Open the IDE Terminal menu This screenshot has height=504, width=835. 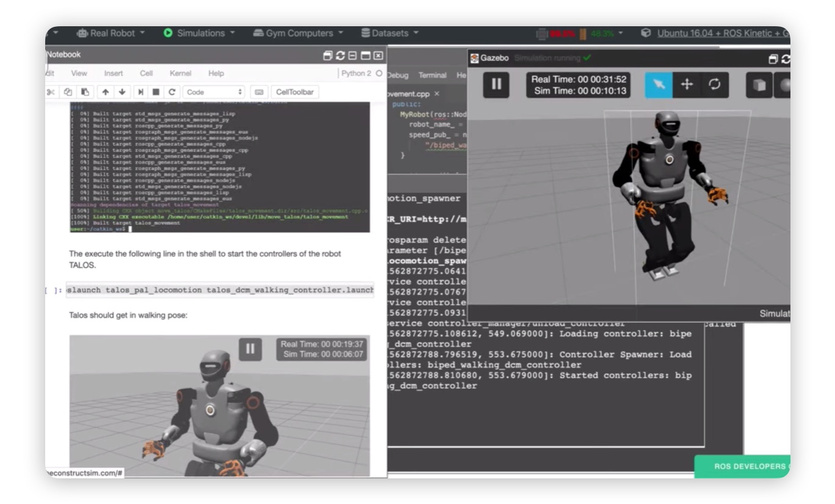432,75
